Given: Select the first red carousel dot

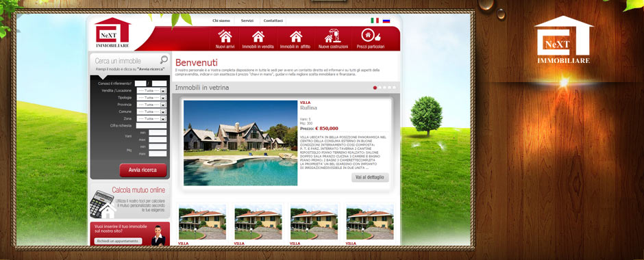Looking at the screenshot, I should click(x=375, y=88).
